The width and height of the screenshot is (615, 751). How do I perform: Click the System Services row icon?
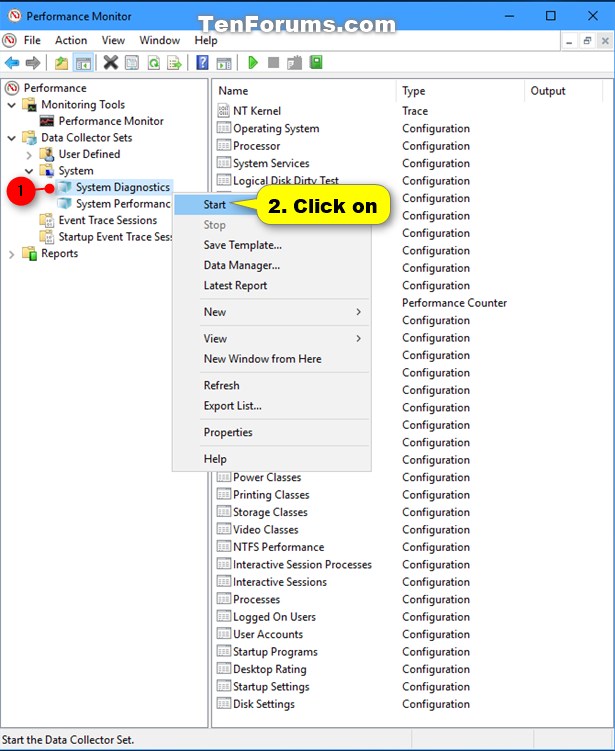(x=223, y=163)
